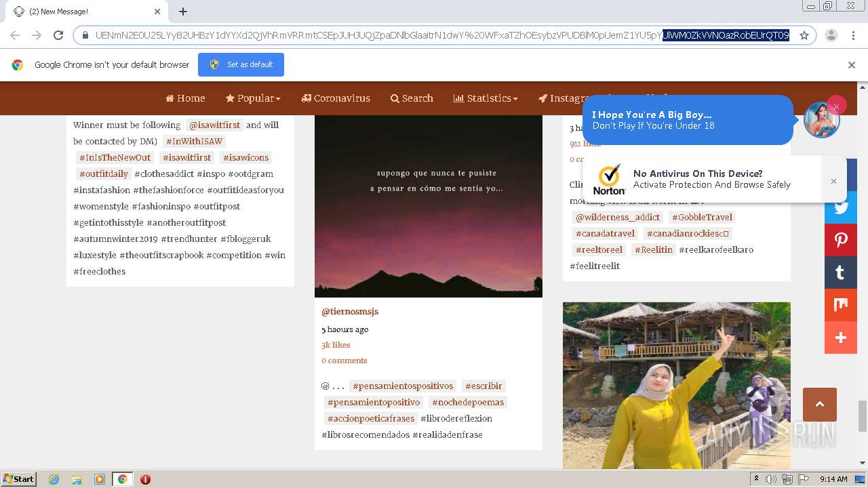The width and height of the screenshot is (868, 488).
Task: Close the '(2) New Message!' tab
Action: click(x=157, y=12)
